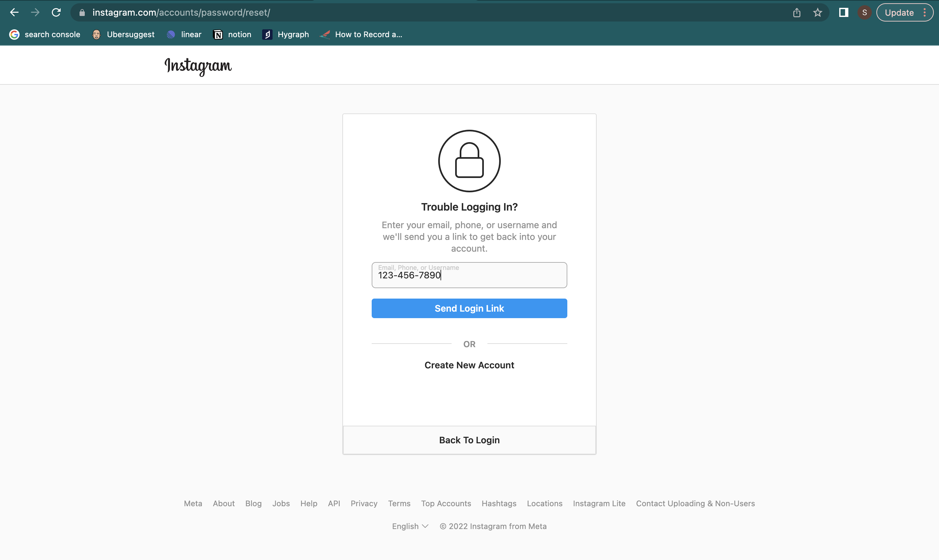The image size is (939, 560).
Task: Open the Ubersuggest bookmark
Action: 124,34
